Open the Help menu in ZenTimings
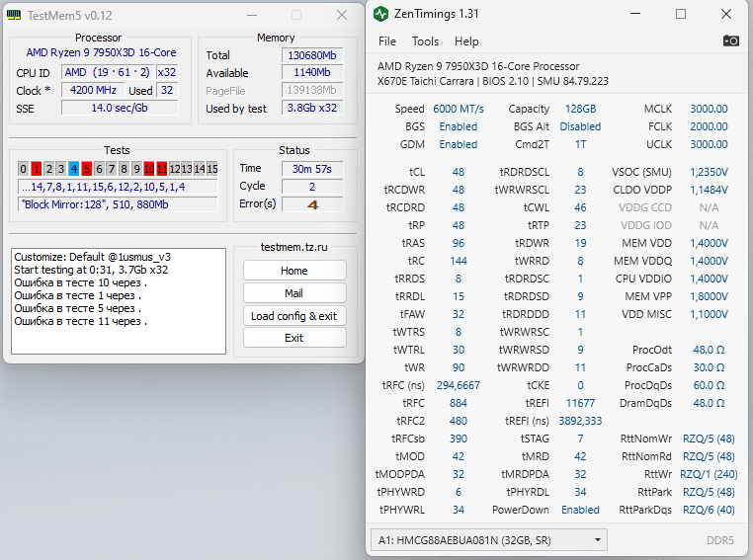 pyautogui.click(x=466, y=41)
